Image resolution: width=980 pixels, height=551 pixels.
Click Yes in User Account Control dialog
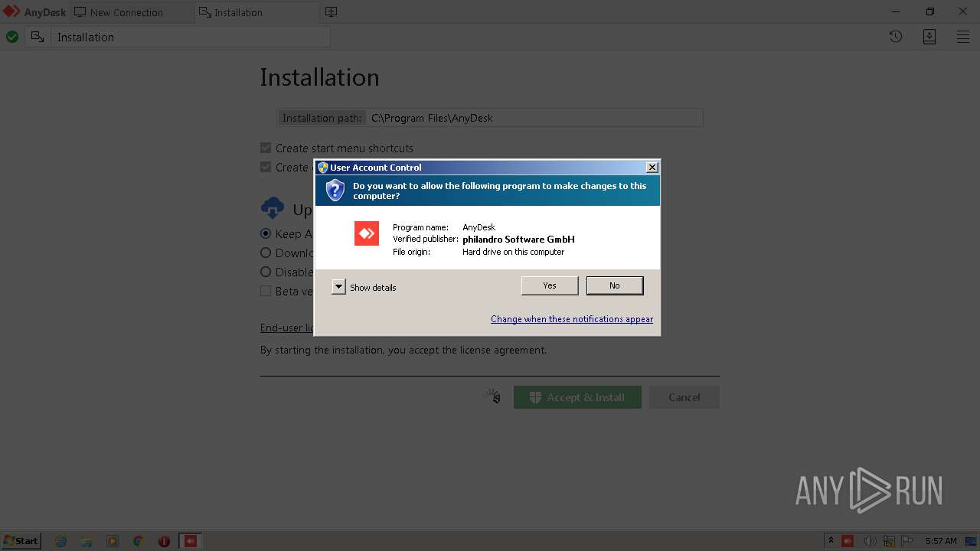coord(550,285)
